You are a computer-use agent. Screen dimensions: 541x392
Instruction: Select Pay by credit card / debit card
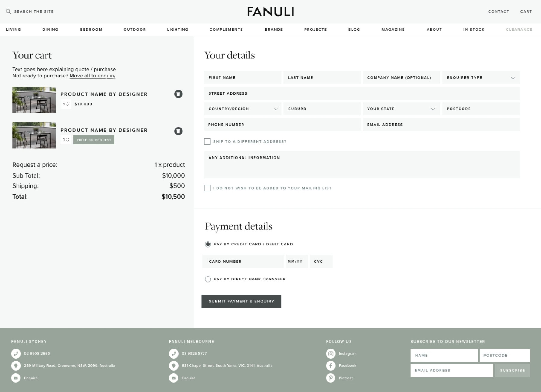tap(208, 244)
